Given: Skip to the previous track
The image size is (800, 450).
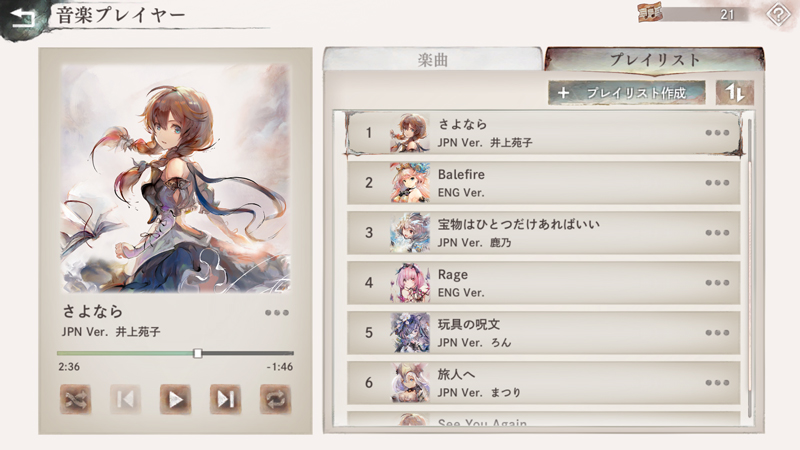Looking at the screenshot, I should pyautogui.click(x=126, y=399).
